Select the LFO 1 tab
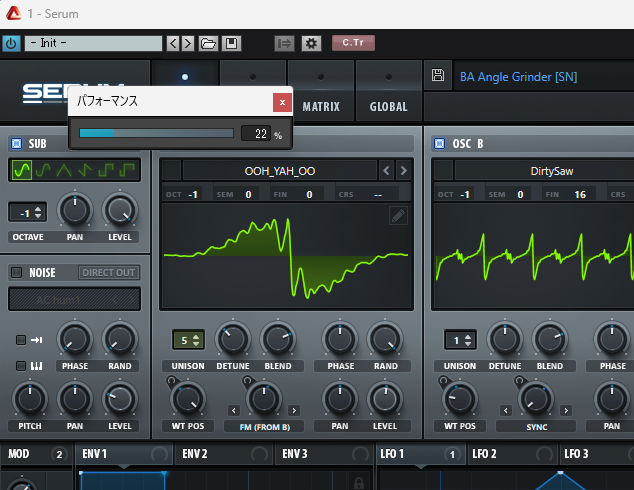 click(421, 454)
